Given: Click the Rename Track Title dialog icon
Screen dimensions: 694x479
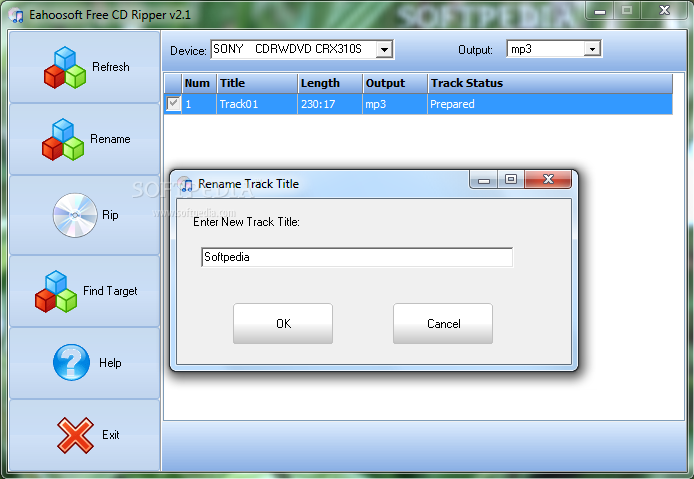Looking at the screenshot, I should [185, 183].
